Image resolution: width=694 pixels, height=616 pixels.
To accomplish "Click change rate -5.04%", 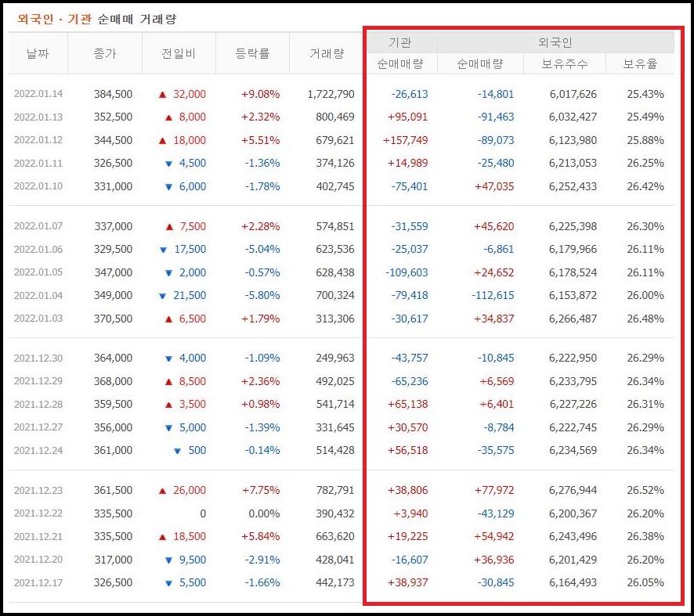I will point(262,249).
